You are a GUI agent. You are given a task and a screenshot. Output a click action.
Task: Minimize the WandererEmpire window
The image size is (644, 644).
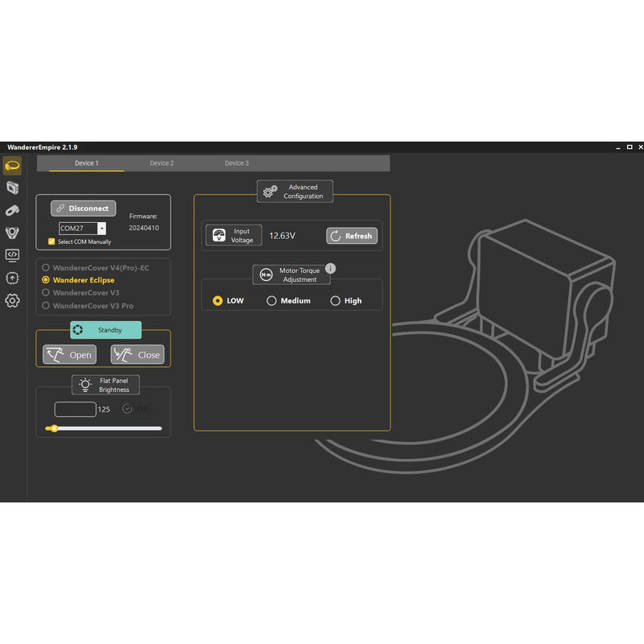coord(618,147)
